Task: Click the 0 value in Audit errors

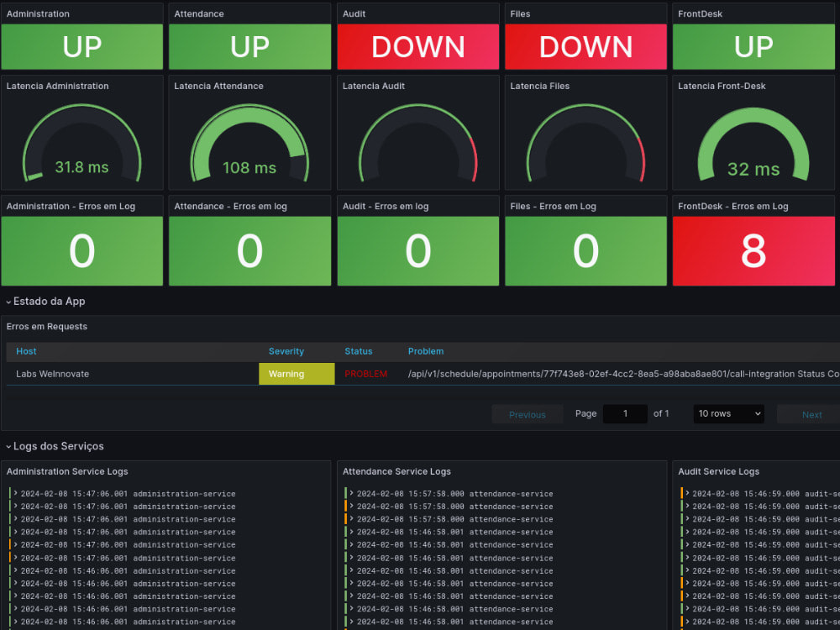Action: 417,250
